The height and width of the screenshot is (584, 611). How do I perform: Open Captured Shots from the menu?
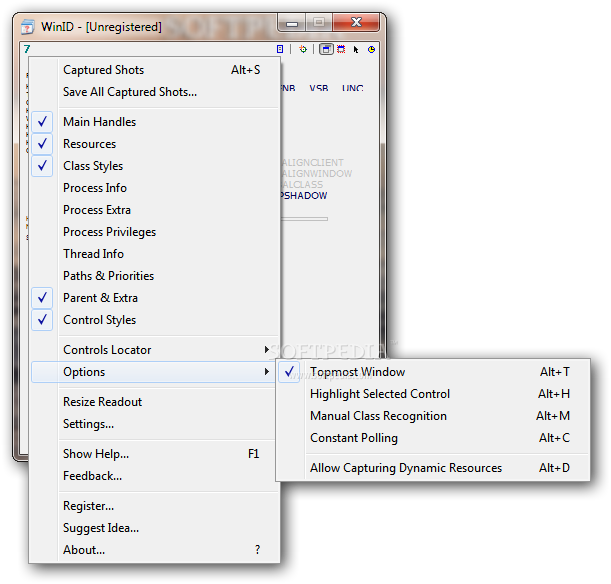coord(155,70)
